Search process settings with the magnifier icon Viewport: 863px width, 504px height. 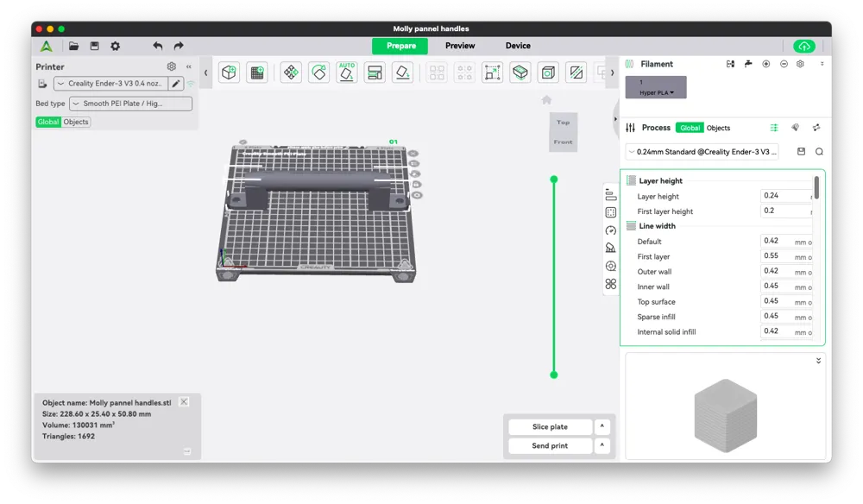coord(820,151)
